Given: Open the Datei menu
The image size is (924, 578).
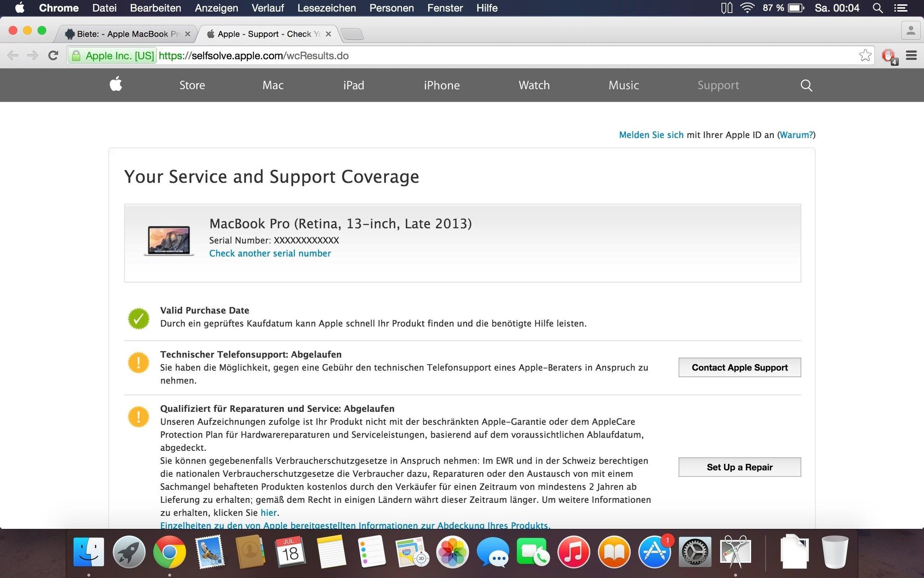Looking at the screenshot, I should click(x=104, y=8).
